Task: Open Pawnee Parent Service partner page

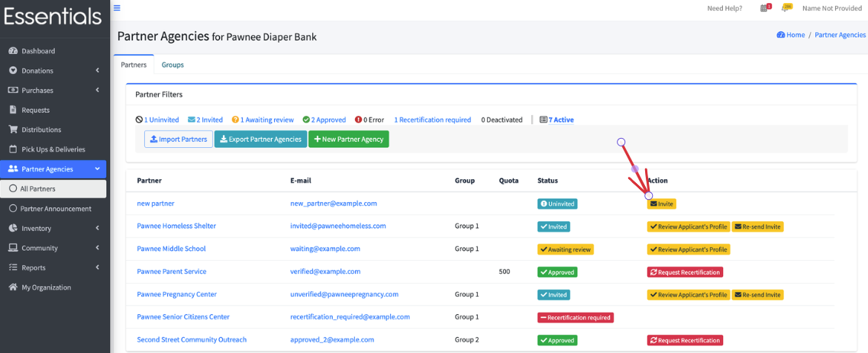Action: (x=172, y=271)
